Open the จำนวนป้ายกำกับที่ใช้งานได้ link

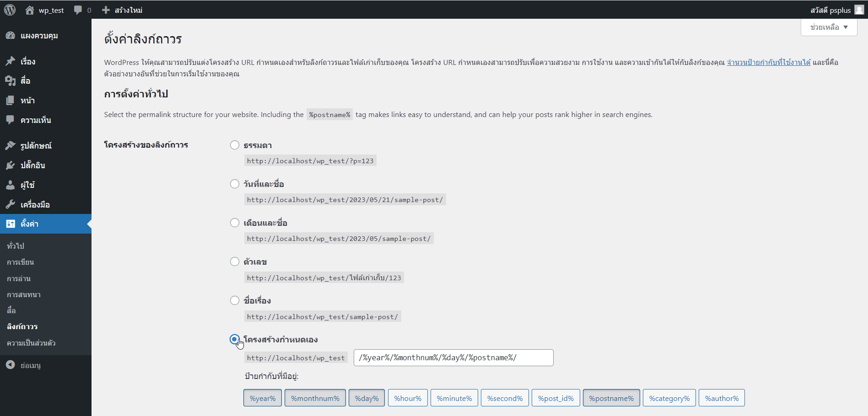click(x=769, y=62)
